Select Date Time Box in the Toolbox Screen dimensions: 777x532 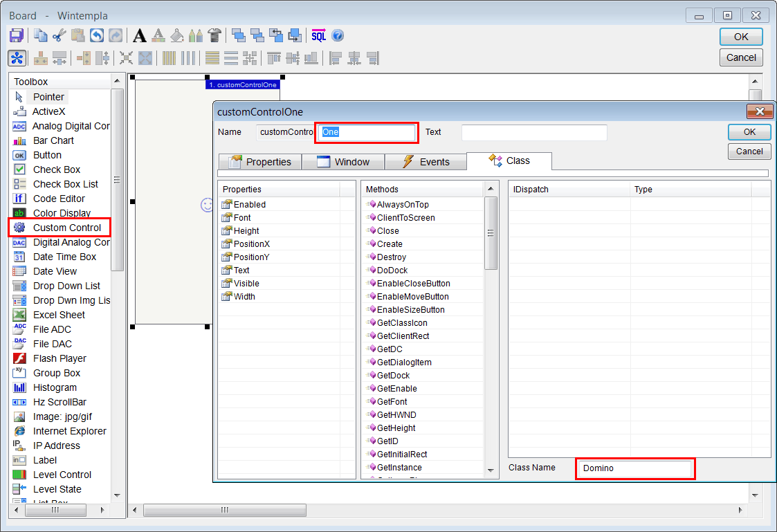coord(64,257)
